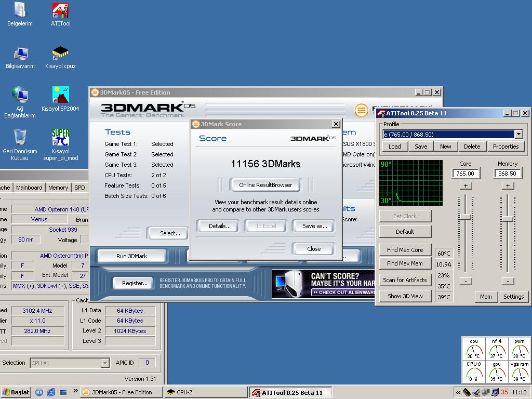Click Show 3D View in ATITool
Viewport: 532px width, 399px height.
click(405, 296)
